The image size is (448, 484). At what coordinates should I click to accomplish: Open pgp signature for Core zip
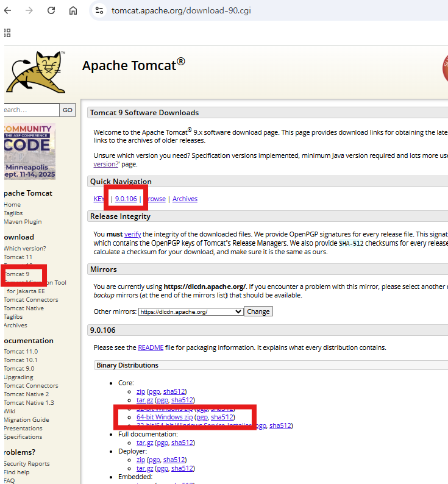point(154,391)
